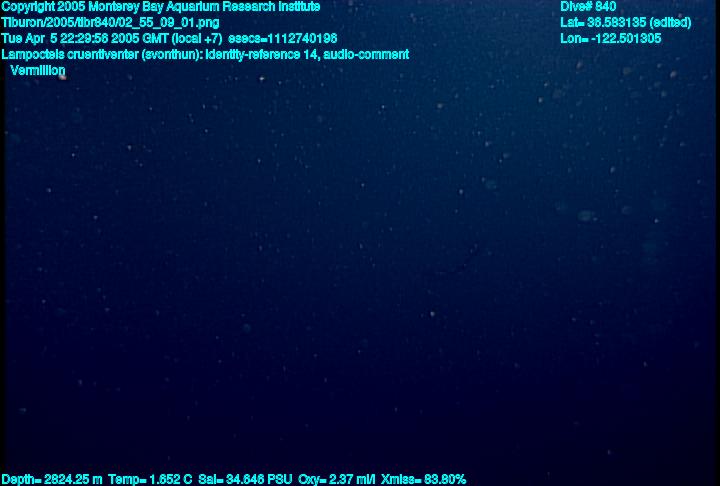
Task: Click the esecs=1112740196 value
Action: 282,39
